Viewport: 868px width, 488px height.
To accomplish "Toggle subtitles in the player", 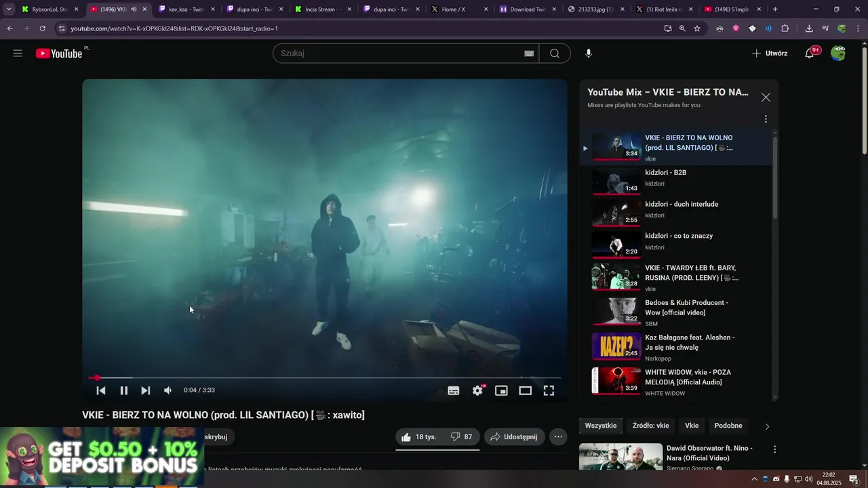I will (x=454, y=390).
